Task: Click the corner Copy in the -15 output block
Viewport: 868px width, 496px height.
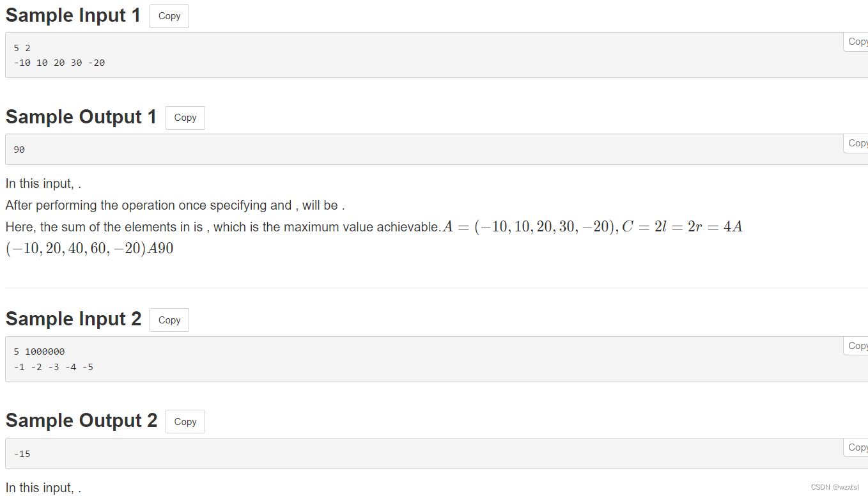Action: point(856,447)
